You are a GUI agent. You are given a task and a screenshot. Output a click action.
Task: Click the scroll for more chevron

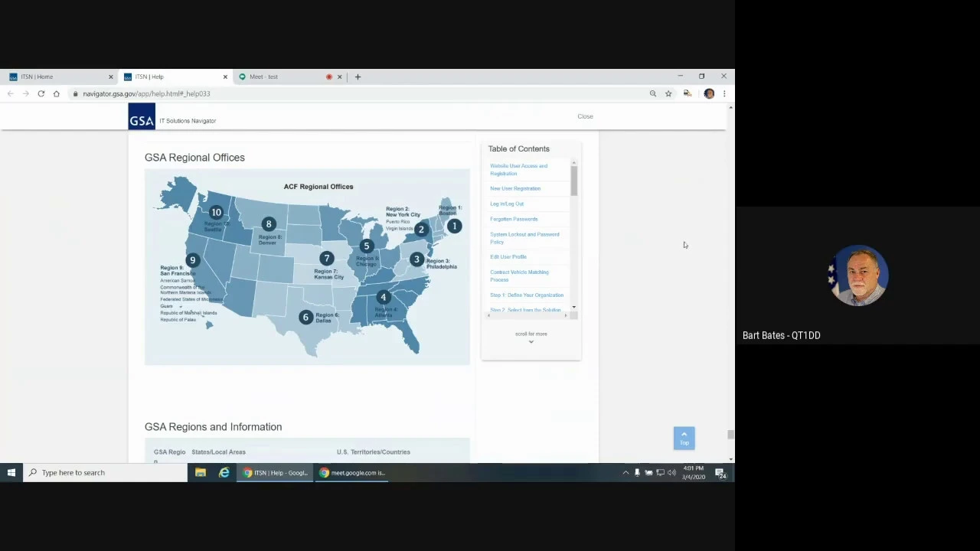531,341
